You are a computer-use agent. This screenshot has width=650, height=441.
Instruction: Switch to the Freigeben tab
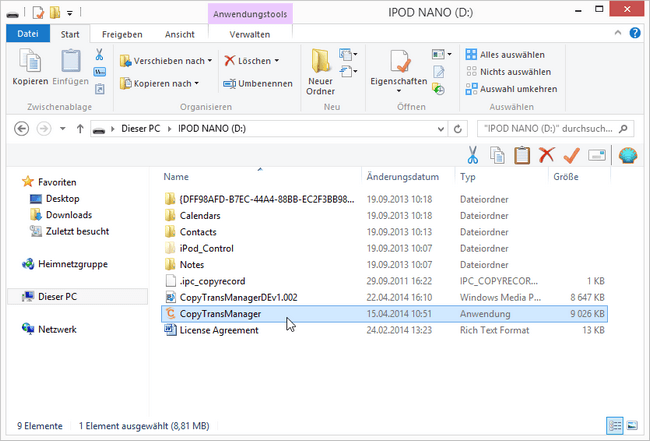(x=122, y=34)
